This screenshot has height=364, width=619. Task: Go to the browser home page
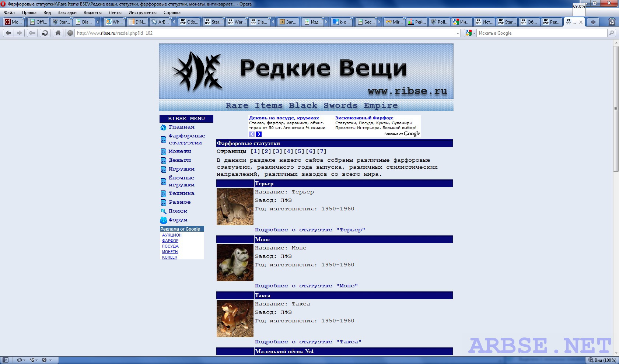pyautogui.click(x=58, y=33)
